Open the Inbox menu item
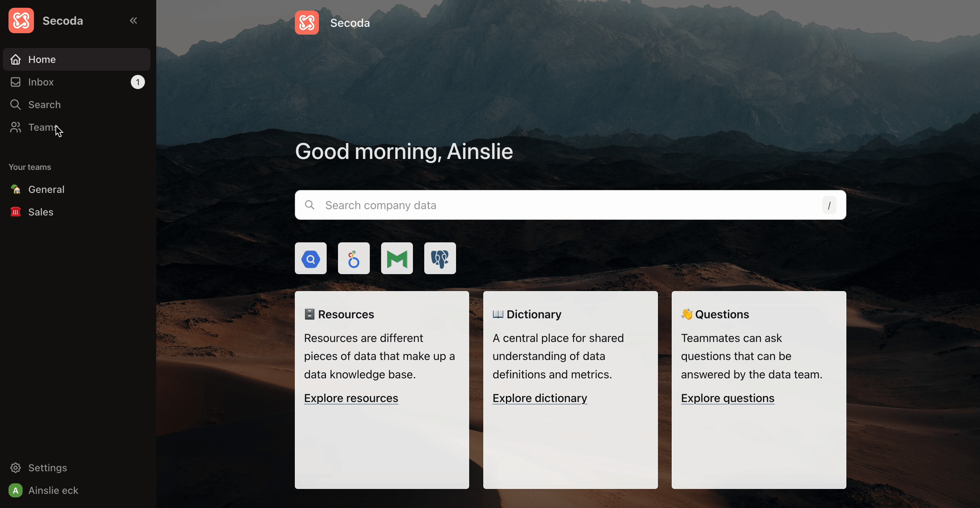Image resolution: width=980 pixels, height=508 pixels. click(x=76, y=82)
